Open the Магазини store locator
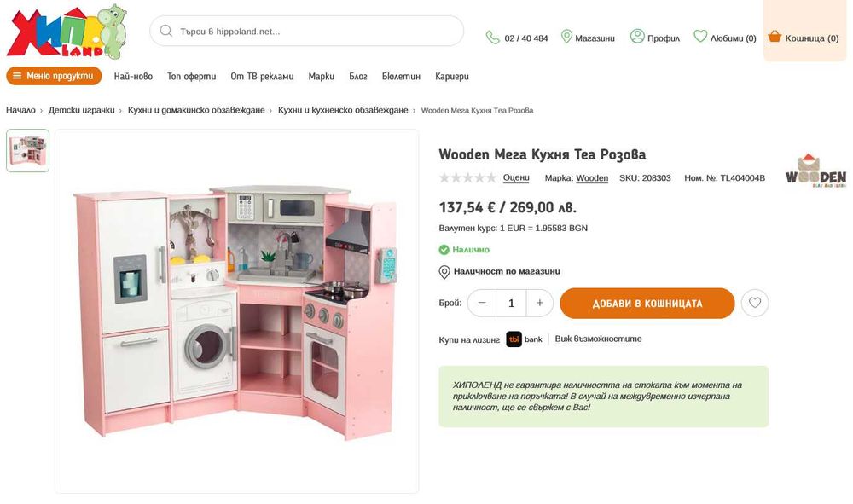The width and height of the screenshot is (853, 504). (588, 38)
